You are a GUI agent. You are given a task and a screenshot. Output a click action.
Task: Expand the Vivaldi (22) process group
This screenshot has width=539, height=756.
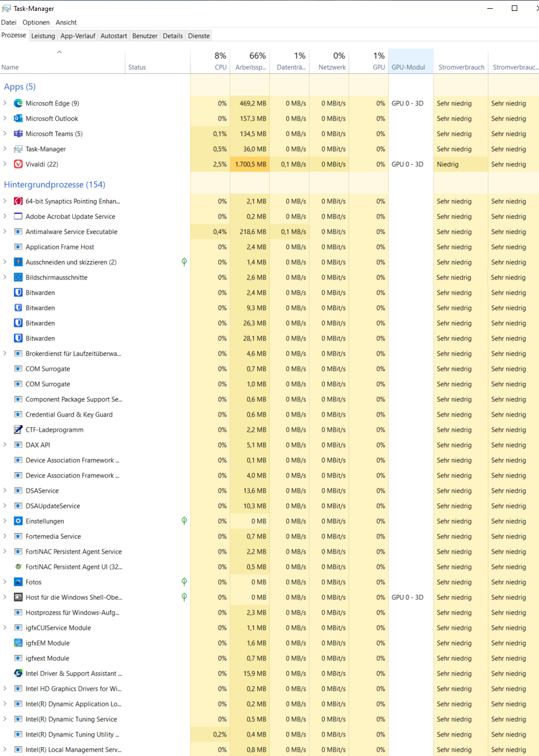[x=5, y=164]
